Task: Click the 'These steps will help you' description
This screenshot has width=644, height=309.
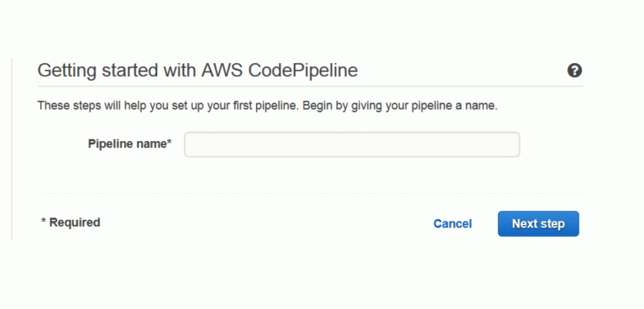Action: [267, 106]
